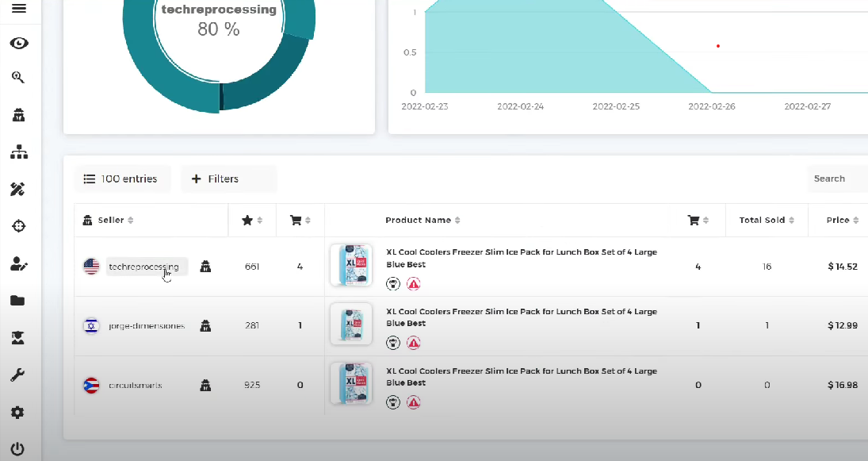Open product title in circuitsmarts row
Viewport: 868px width, 461px height.
pos(522,377)
